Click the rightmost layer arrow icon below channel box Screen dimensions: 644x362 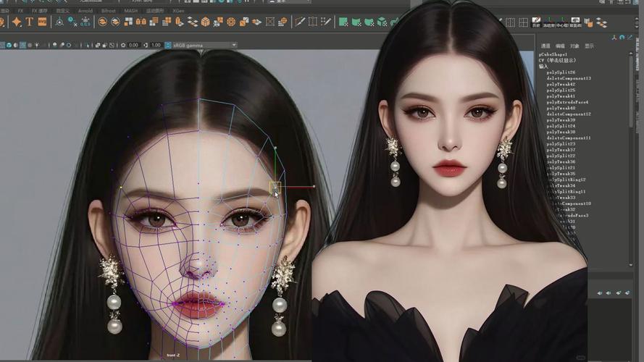click(x=627, y=292)
